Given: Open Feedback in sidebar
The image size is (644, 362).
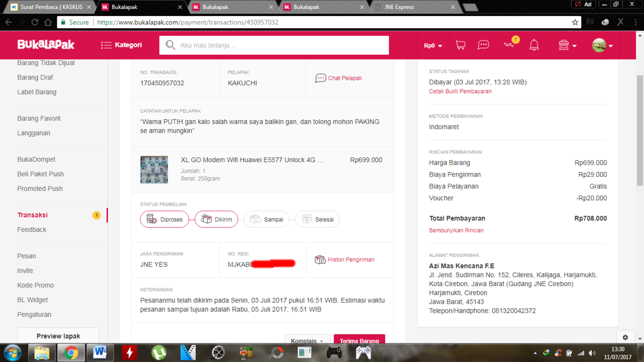Looking at the screenshot, I should coord(32,229).
